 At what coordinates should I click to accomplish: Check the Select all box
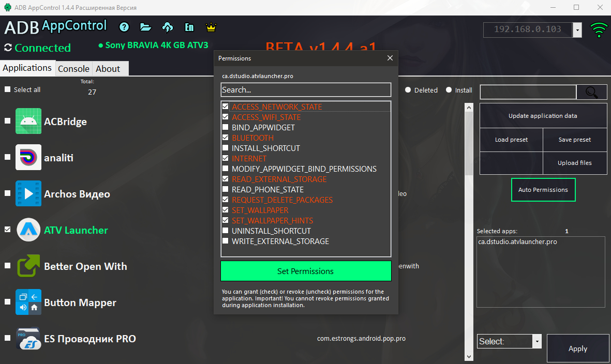click(7, 89)
